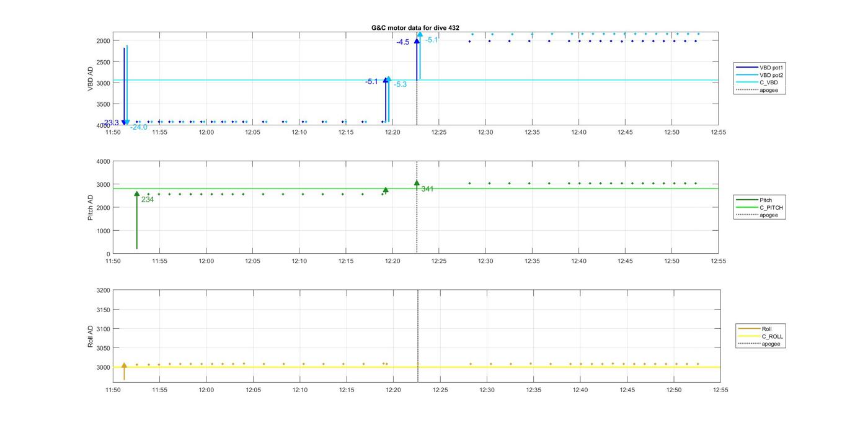Screen dimensions: 868x430
Task: Click the '12:00' tick below the Pitch plot
Action: [x=206, y=261]
